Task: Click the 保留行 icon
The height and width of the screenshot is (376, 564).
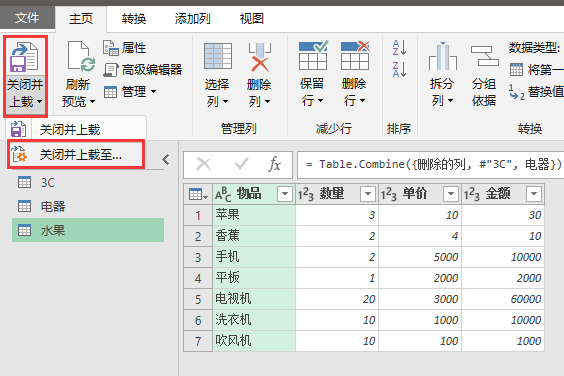Action: 313,55
